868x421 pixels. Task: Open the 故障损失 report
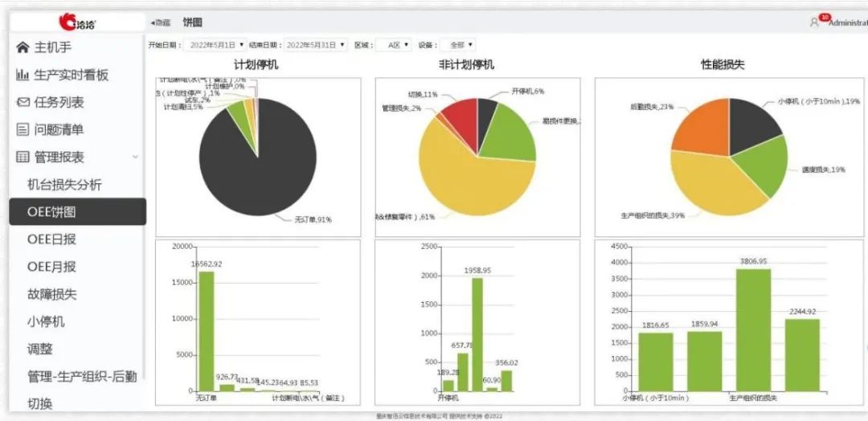pos(52,294)
